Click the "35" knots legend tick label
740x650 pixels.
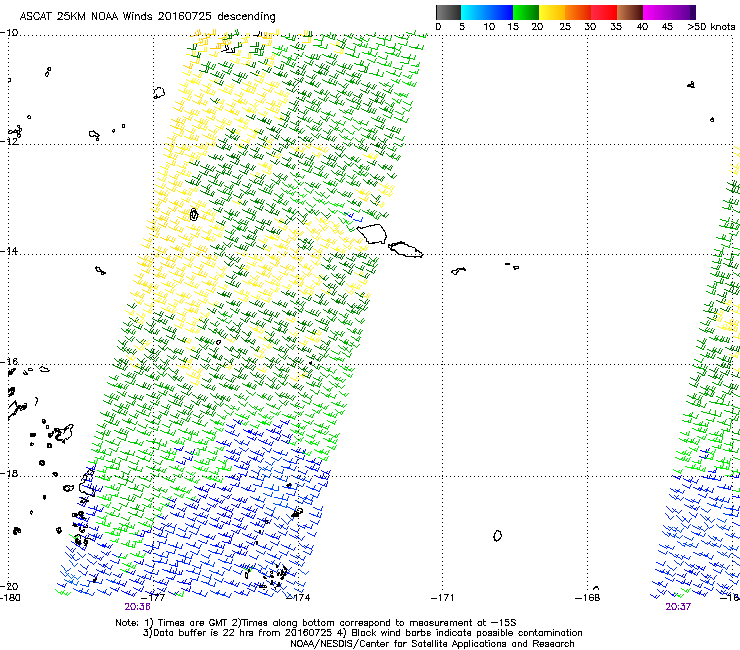click(616, 27)
